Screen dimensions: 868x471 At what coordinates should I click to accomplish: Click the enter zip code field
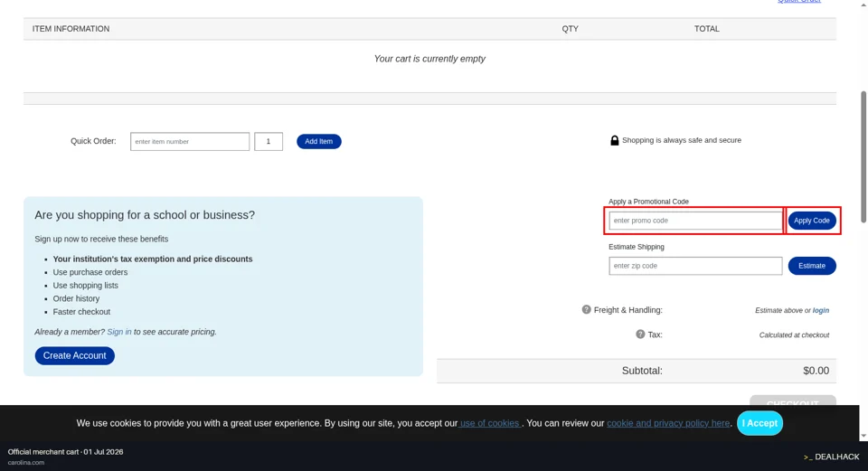tap(695, 266)
